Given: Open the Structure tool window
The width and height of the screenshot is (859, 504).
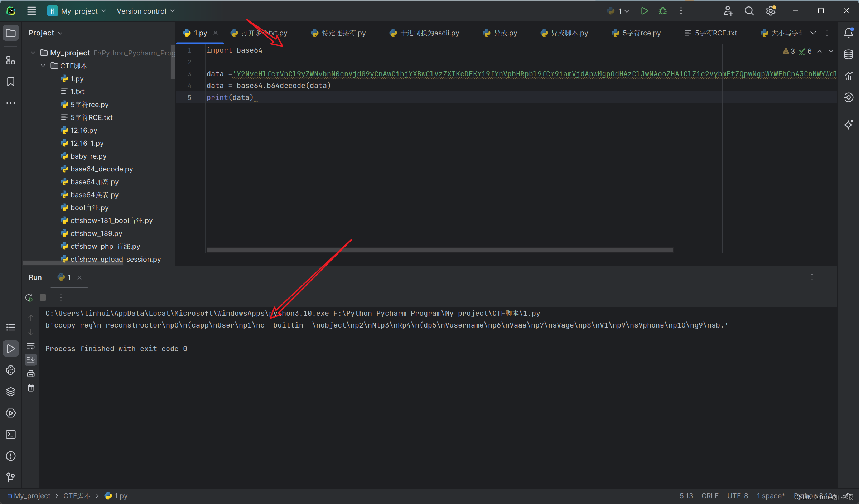Looking at the screenshot, I should [x=11, y=60].
